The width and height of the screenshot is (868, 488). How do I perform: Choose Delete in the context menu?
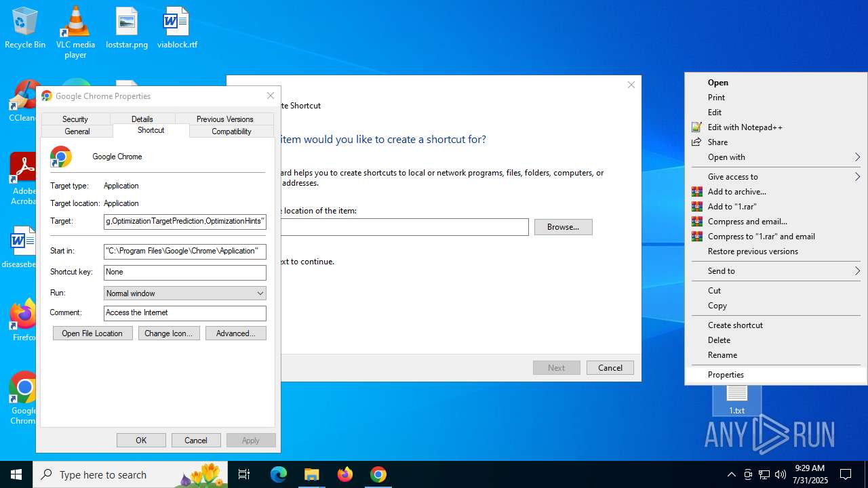click(776, 340)
